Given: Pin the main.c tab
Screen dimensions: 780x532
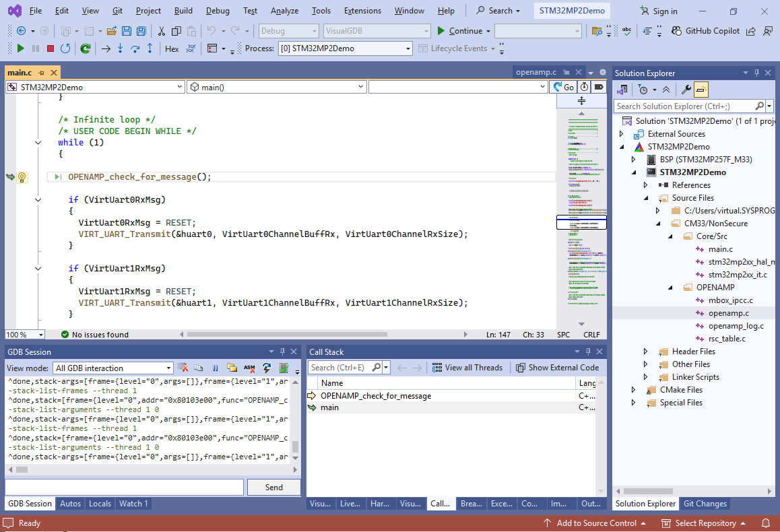Looking at the screenshot, I should click(41, 73).
